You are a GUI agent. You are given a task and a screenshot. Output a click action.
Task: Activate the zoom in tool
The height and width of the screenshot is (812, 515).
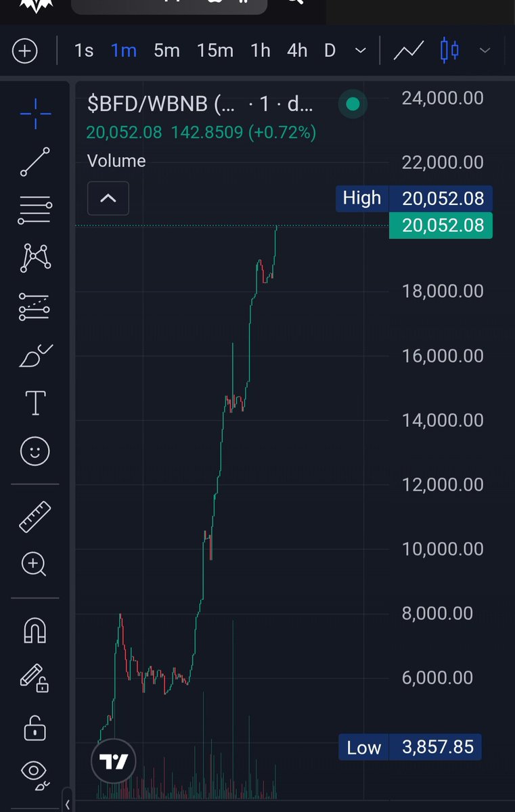pos(34,564)
